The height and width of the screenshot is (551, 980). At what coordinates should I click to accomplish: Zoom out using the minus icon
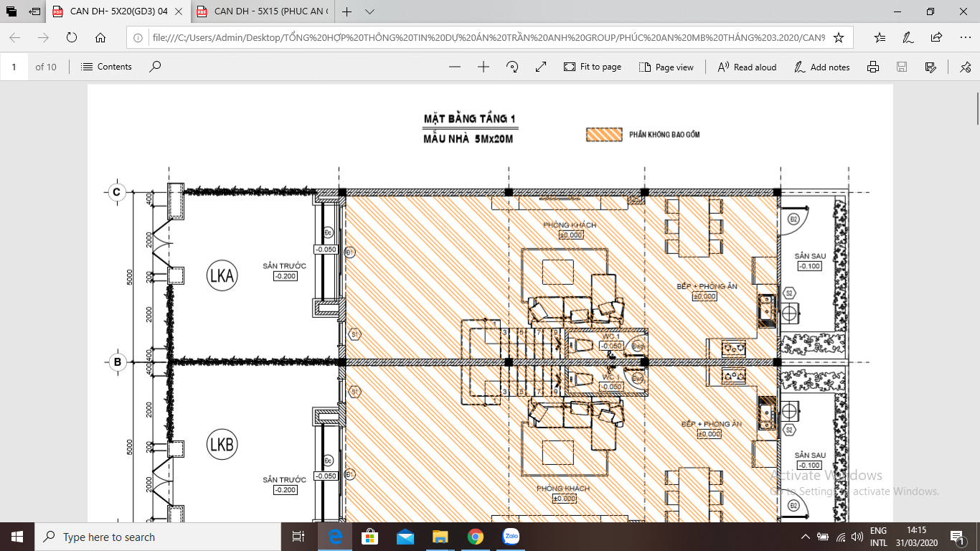click(x=454, y=67)
